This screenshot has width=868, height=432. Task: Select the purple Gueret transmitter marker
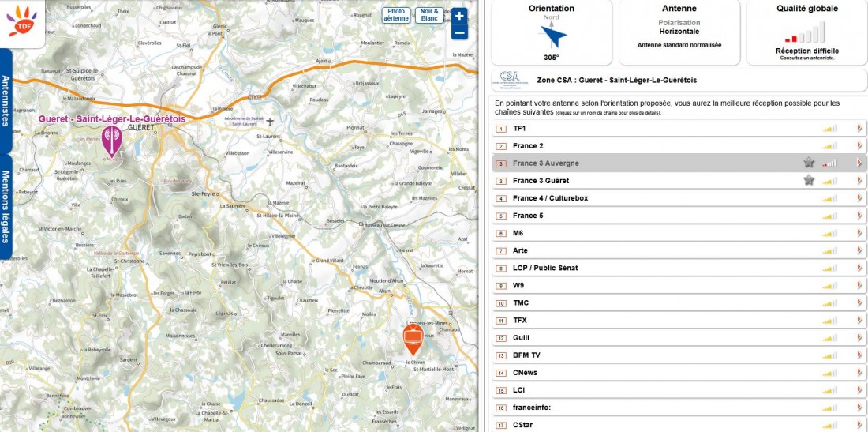point(112,141)
